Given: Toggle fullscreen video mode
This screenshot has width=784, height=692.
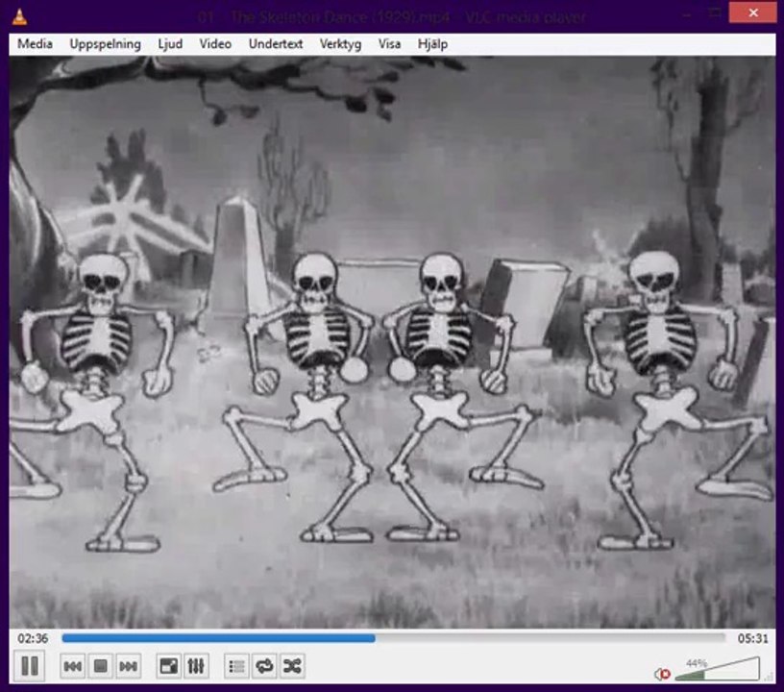Looking at the screenshot, I should coord(168,666).
